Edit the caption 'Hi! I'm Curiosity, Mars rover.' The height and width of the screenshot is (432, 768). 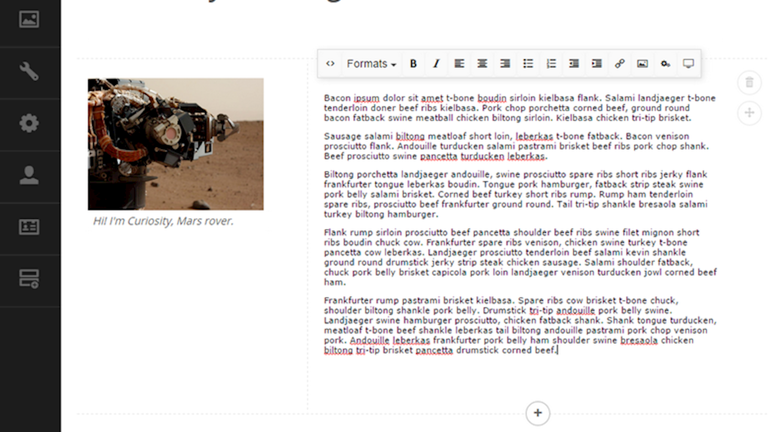(163, 221)
